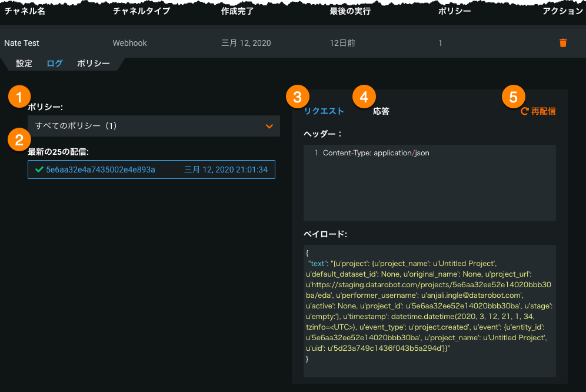Delete the Nate Test channel with trash icon
586x392 pixels.
563,43
